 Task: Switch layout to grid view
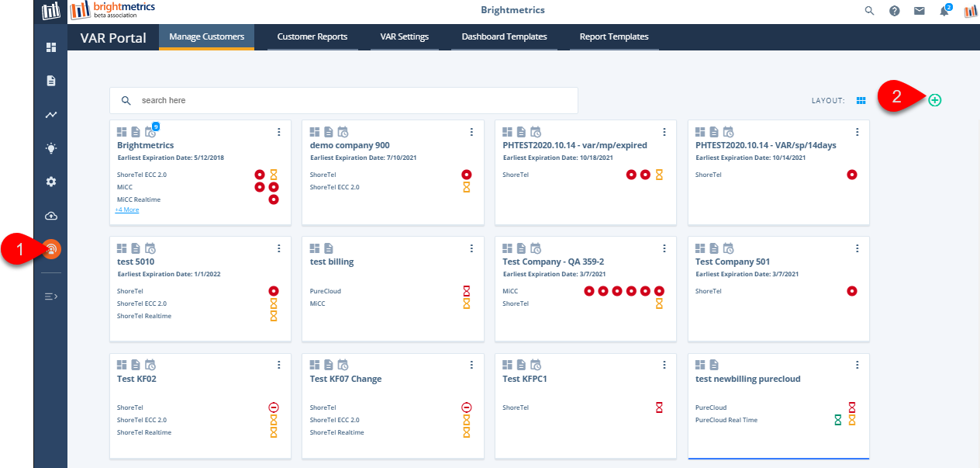(x=861, y=99)
